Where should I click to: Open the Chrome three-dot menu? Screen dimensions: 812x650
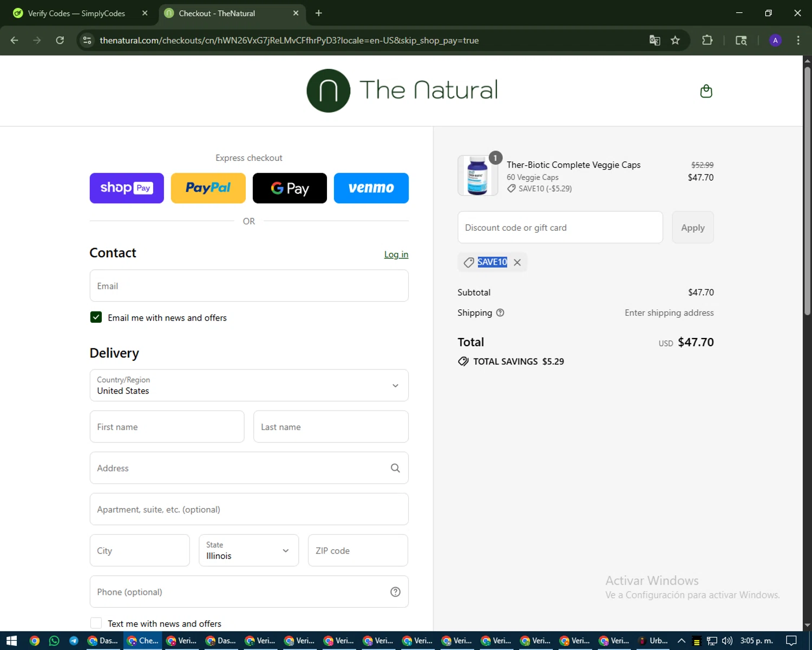click(798, 40)
